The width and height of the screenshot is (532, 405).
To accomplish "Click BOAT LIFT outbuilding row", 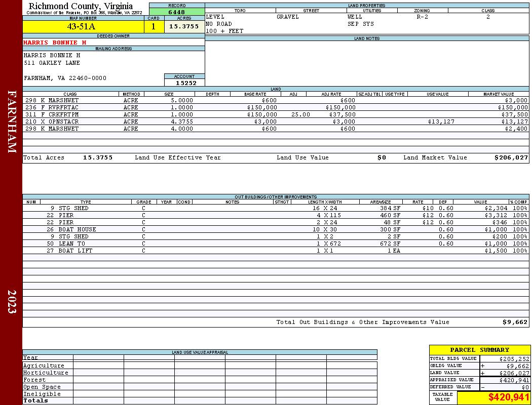I will coord(276,251).
